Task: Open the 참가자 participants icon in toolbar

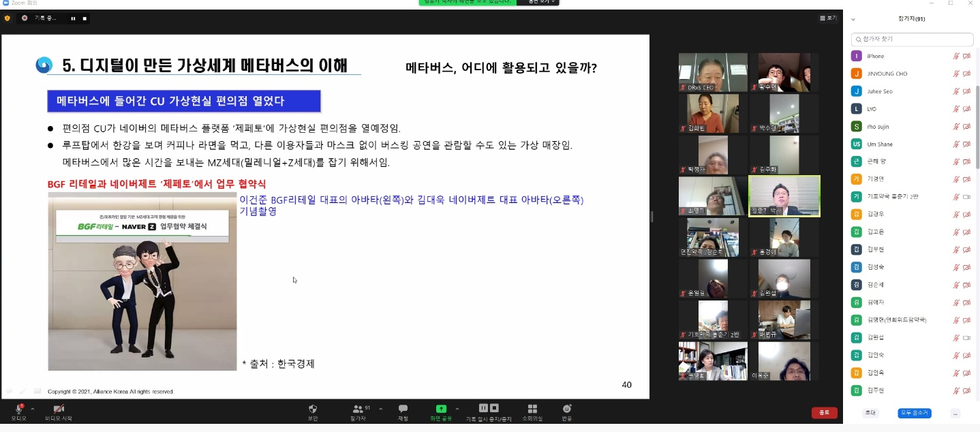Action: pos(357,409)
